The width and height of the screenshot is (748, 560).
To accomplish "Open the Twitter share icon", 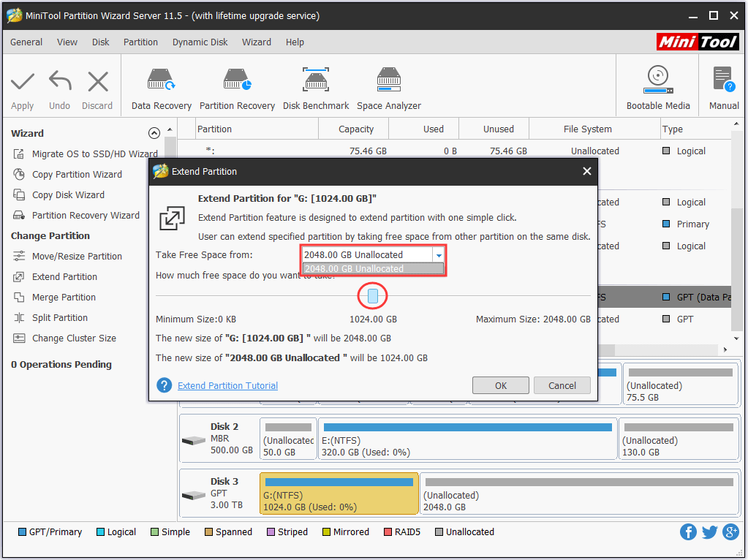I will [x=709, y=531].
